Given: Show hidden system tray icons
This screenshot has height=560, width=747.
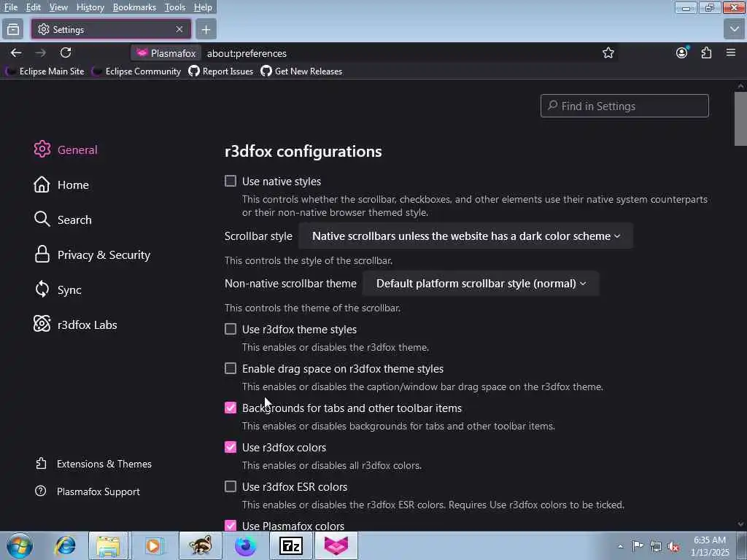Looking at the screenshot, I should (620, 546).
